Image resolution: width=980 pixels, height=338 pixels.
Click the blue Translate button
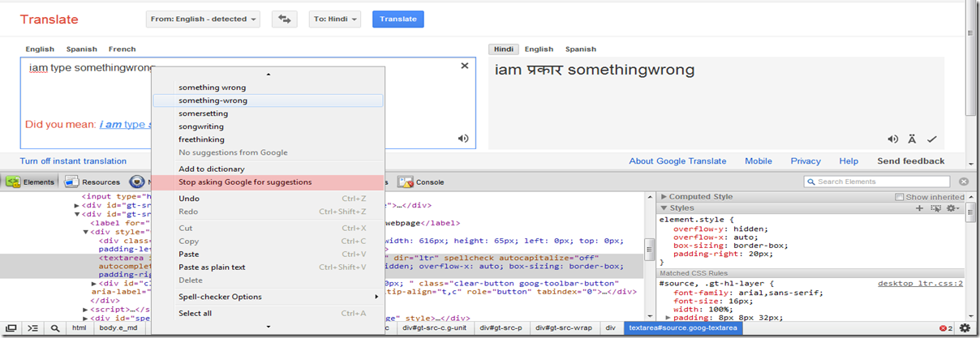(398, 19)
